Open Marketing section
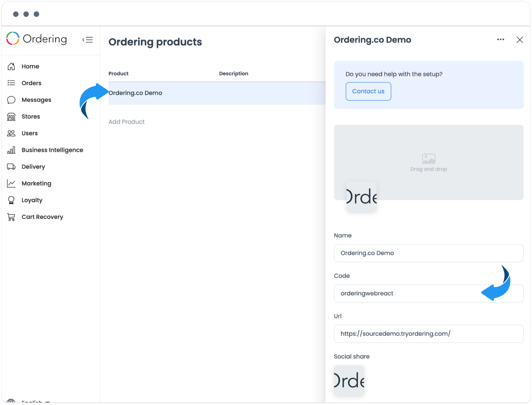532x405 pixels. 36,183
